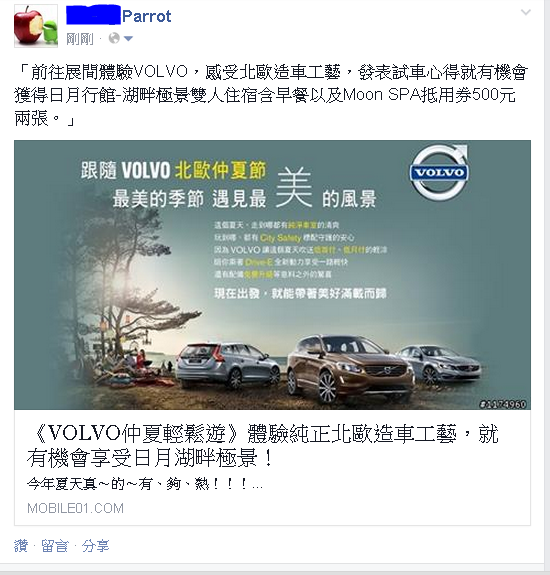Open the 《VOLVO仲夏輕鬆遊》 article headline
The height and width of the screenshot is (575, 550).
(x=263, y=446)
